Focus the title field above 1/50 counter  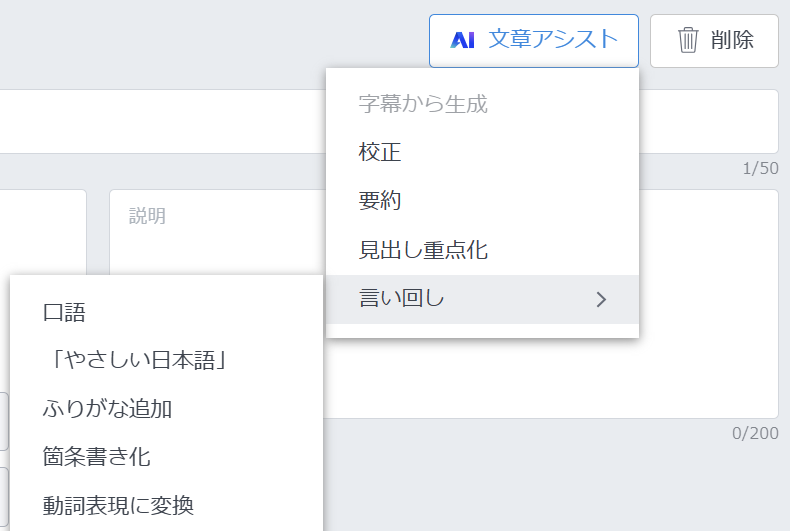160,121
